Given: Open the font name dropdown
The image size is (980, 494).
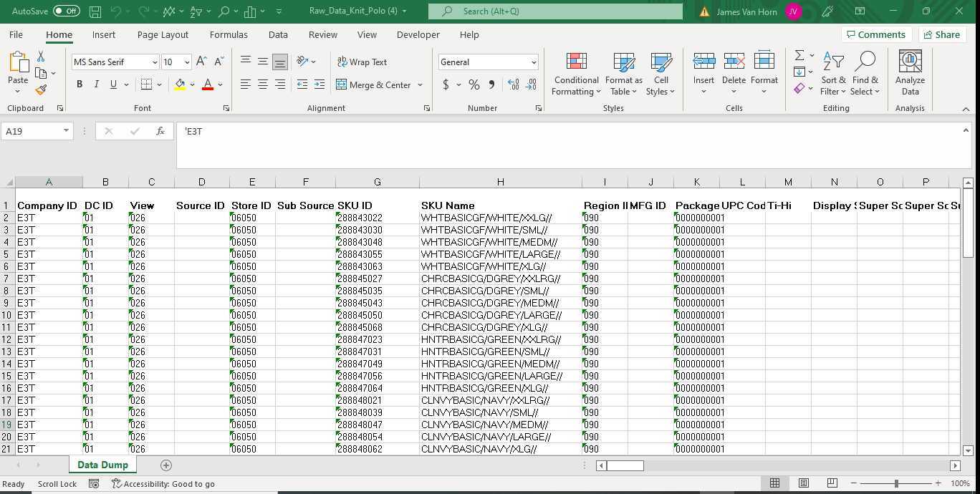Looking at the screenshot, I should pos(154,62).
